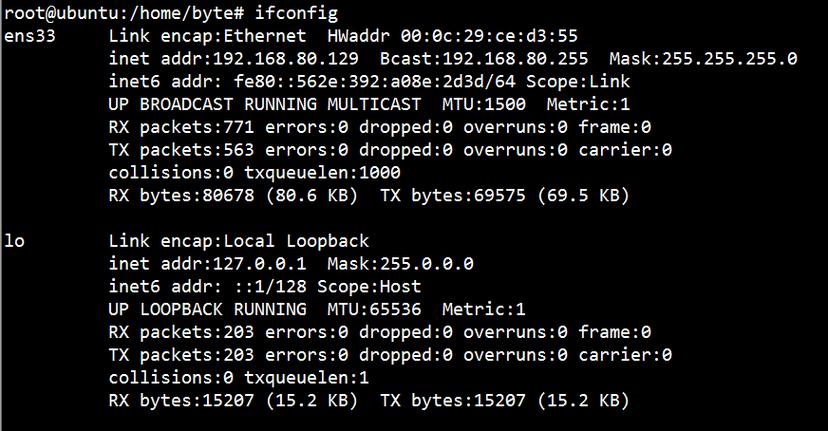Viewport: 828px width, 431px height.
Task: Click the root@ubuntu prompt text
Action: (51, 13)
